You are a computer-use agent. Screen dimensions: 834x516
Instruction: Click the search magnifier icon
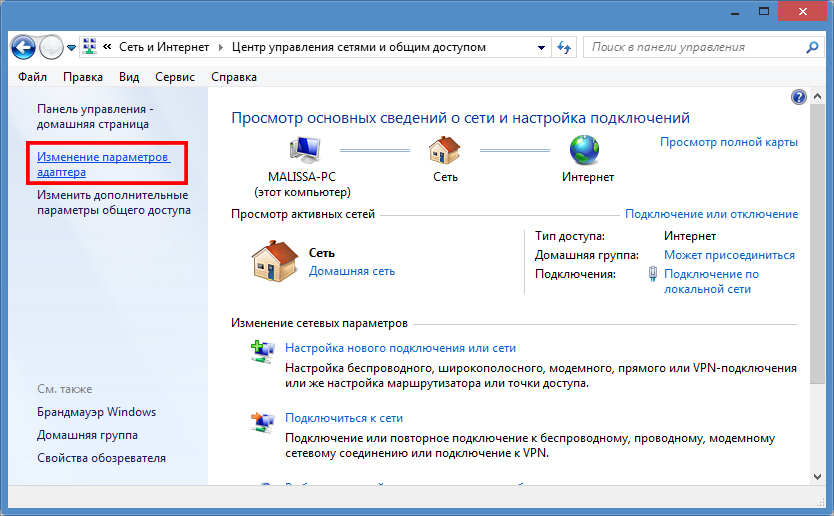pos(812,47)
